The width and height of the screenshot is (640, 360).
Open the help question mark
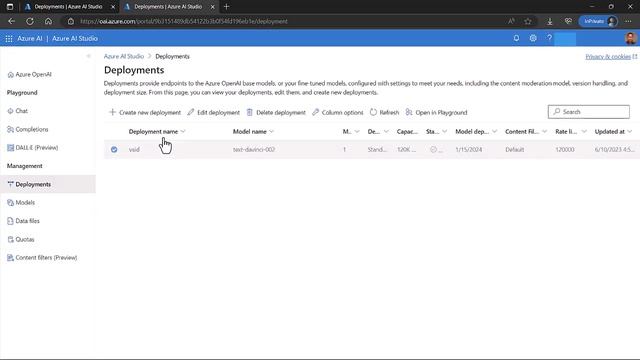[x=549, y=38]
